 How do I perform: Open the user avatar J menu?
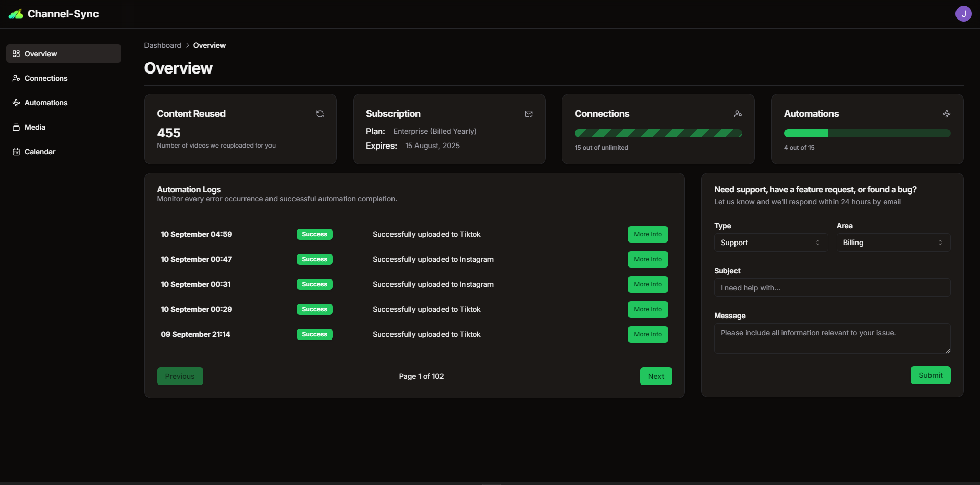(x=963, y=14)
